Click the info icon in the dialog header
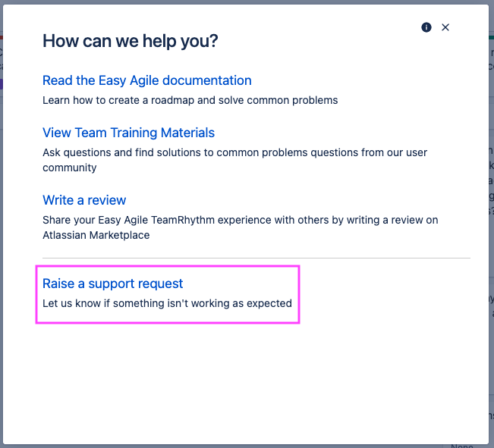Screen dimensions: 494x448 [x=426, y=27]
